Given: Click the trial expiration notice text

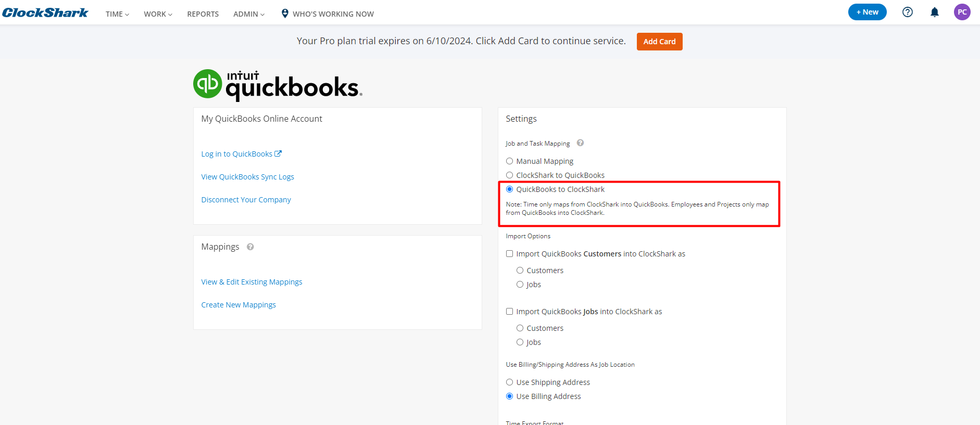Looking at the screenshot, I should click(461, 41).
